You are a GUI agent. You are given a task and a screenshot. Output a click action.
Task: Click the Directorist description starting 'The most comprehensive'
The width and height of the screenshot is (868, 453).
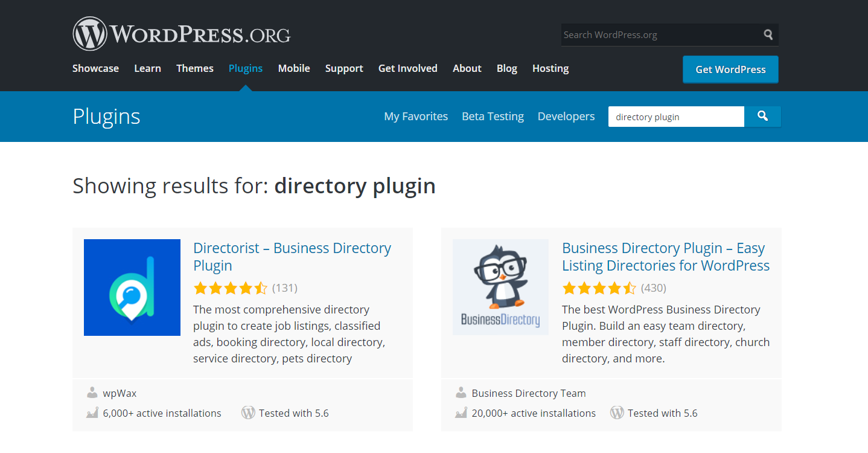[x=289, y=334]
